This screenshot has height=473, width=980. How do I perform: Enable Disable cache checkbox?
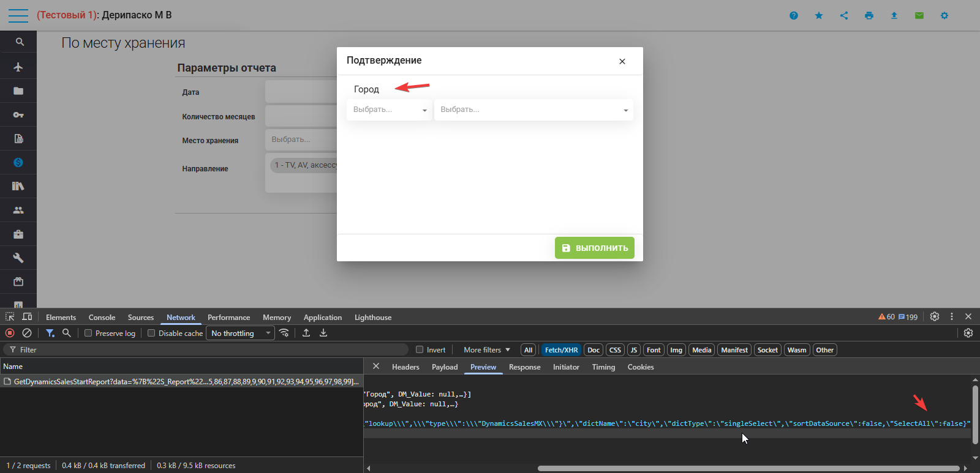coord(151,333)
